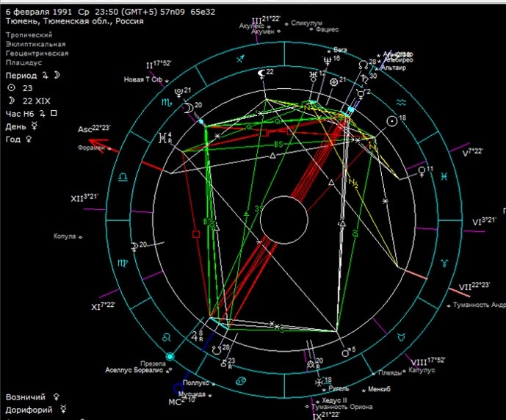This screenshot has height=420, width=506.
Task: Click the North Node glyph marked 28
Action: [364, 65]
